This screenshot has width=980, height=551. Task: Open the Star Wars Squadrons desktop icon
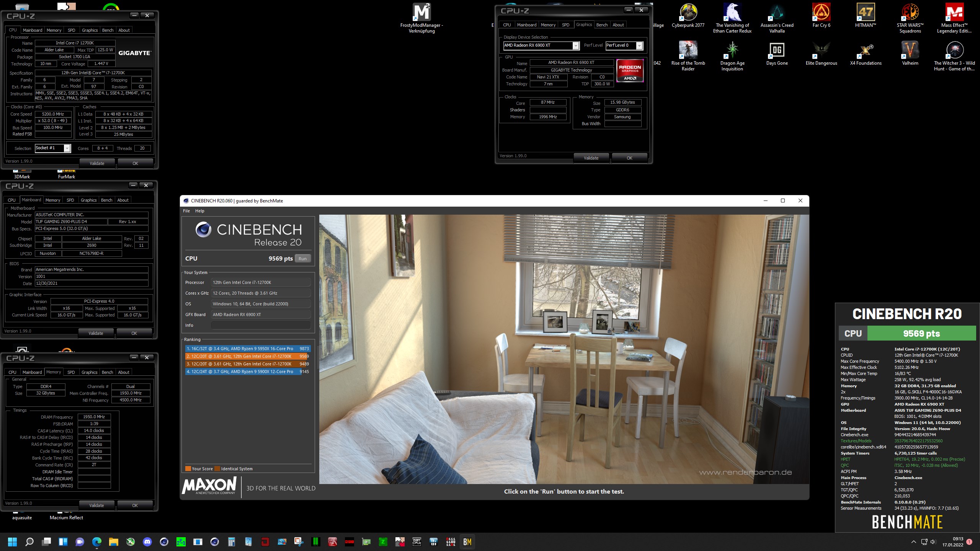910,18
